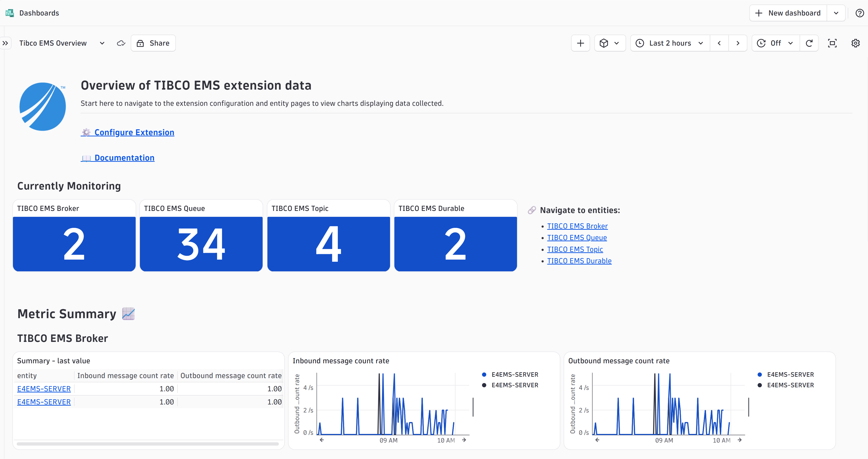Toggle dark E4EMS-SERVER series in Inbound legend
The height and width of the screenshot is (459, 868).
(x=510, y=385)
